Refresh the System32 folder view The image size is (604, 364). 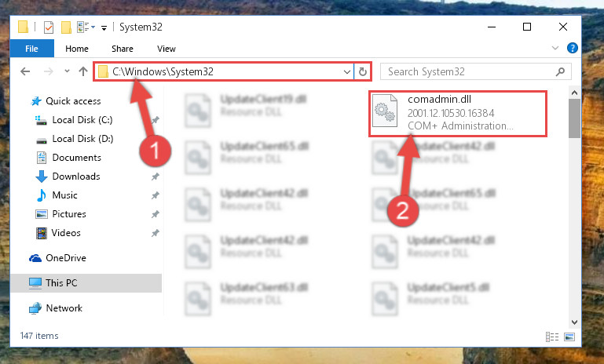coord(362,71)
